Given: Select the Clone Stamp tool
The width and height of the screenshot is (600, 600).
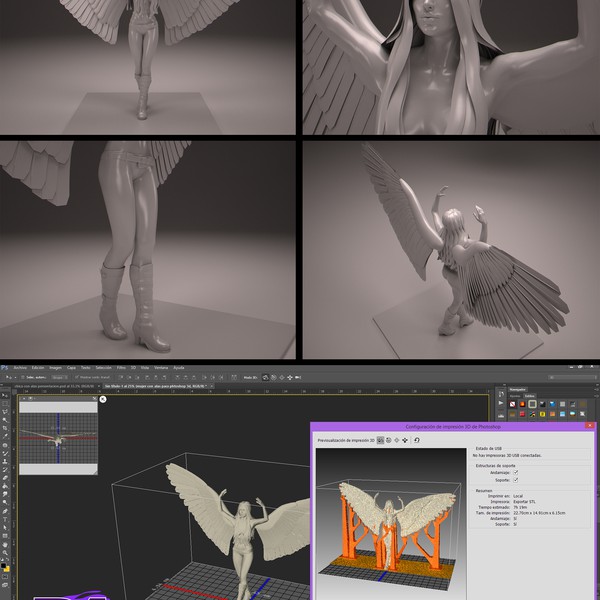Looking at the screenshot, I should (x=5, y=461).
